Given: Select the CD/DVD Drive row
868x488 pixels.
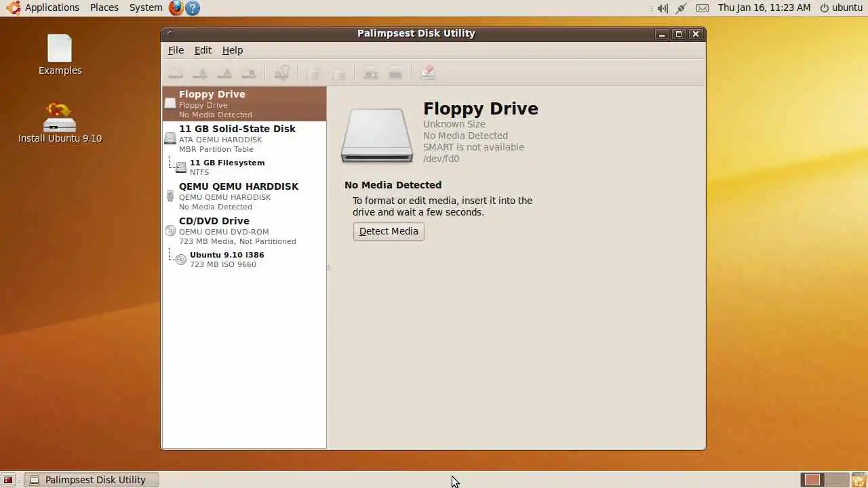Looking at the screenshot, I should [x=244, y=230].
